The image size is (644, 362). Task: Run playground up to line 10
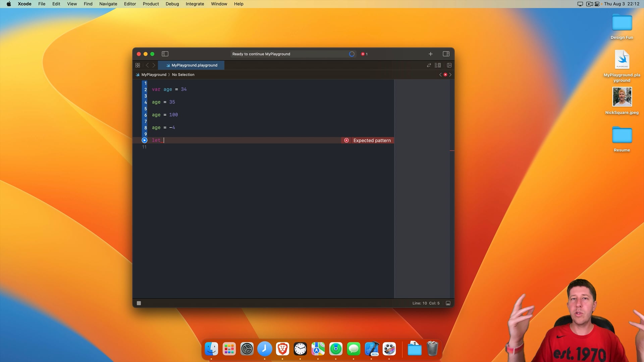(145, 140)
